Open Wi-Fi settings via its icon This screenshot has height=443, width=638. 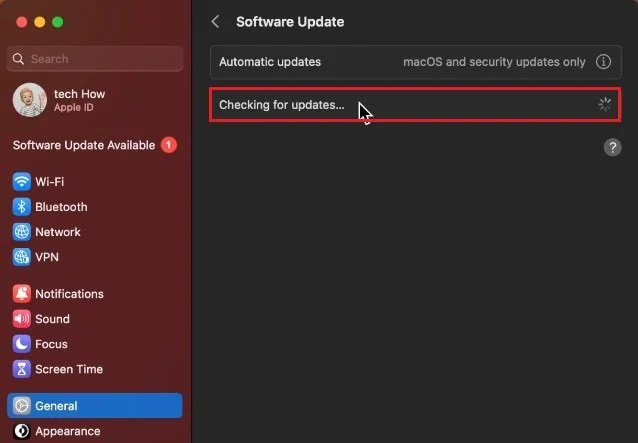[22, 181]
